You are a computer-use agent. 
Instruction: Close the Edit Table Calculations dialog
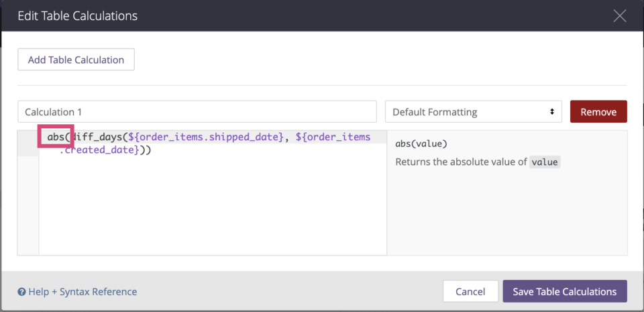[x=619, y=15]
